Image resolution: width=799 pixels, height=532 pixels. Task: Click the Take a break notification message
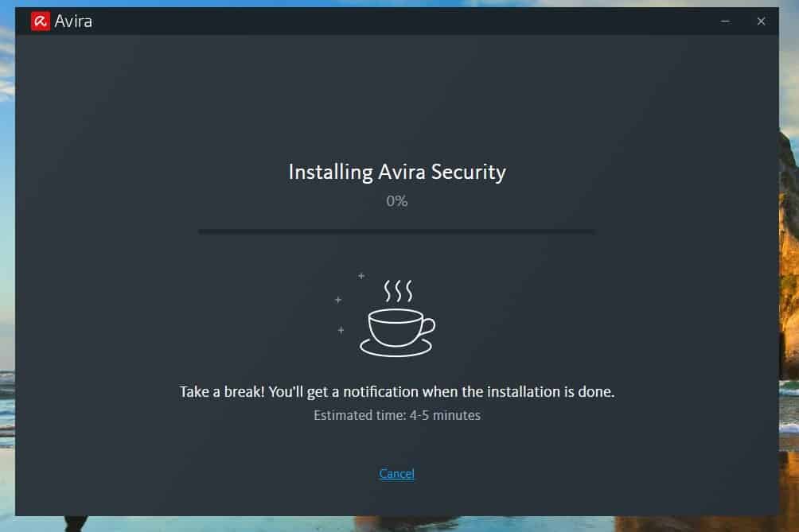tap(396, 392)
